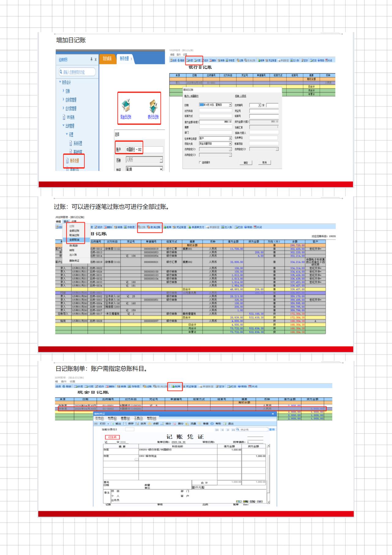Open the 工具 menu in voucher window
Image resolution: width=392 pixels, height=555 pixels.
coord(138,418)
